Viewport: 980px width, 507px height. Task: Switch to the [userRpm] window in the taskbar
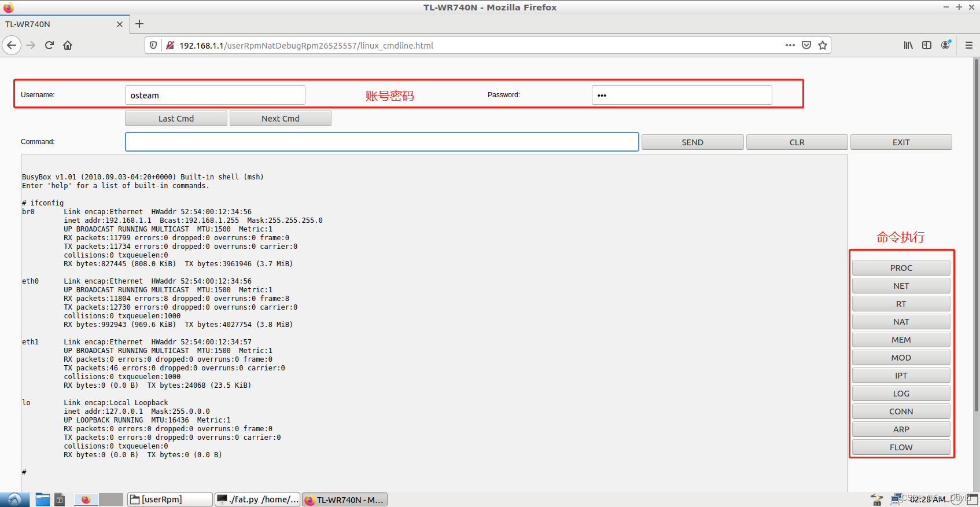click(x=170, y=499)
